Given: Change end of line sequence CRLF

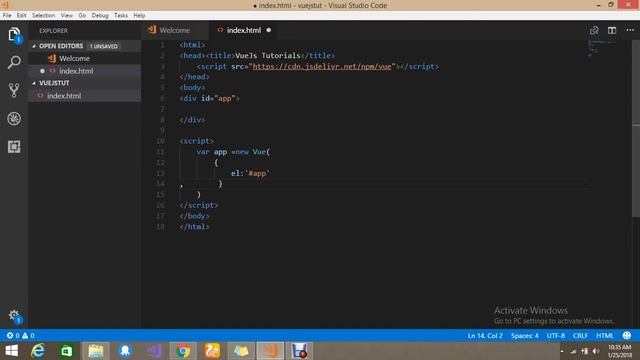Looking at the screenshot, I should (580, 336).
